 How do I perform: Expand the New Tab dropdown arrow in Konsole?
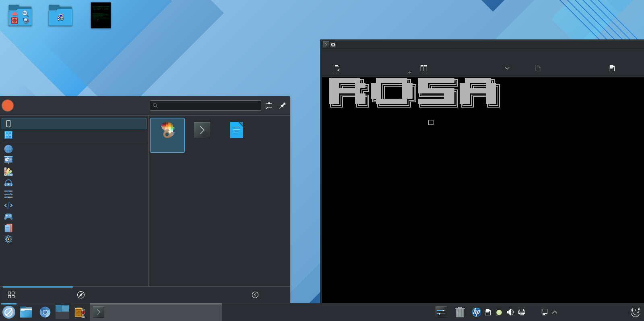(x=409, y=73)
